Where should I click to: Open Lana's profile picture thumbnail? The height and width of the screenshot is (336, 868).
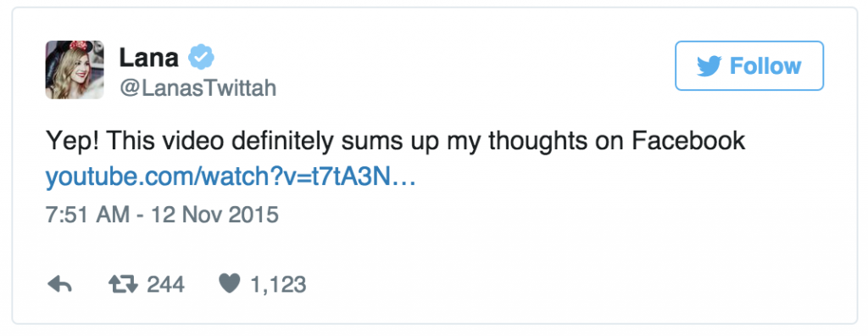point(75,70)
